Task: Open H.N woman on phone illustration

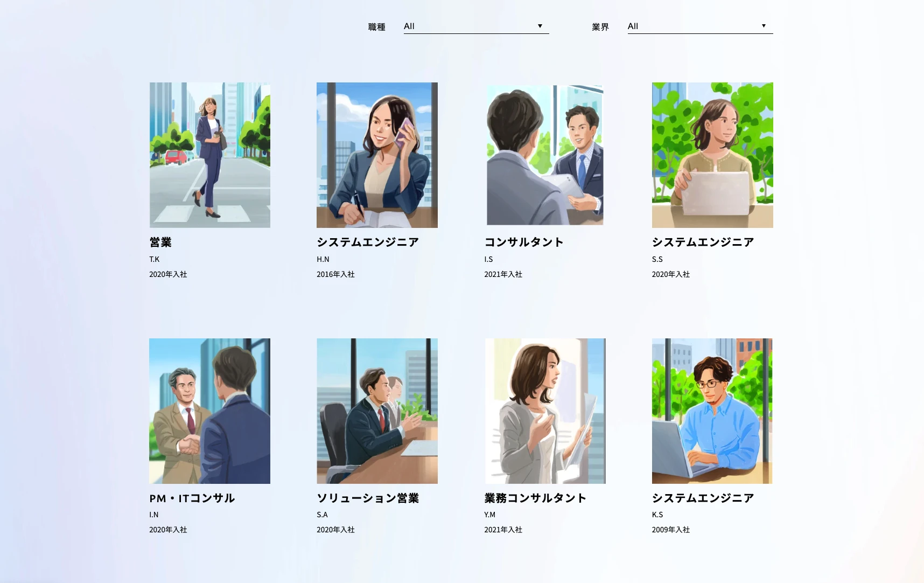Action: click(377, 155)
